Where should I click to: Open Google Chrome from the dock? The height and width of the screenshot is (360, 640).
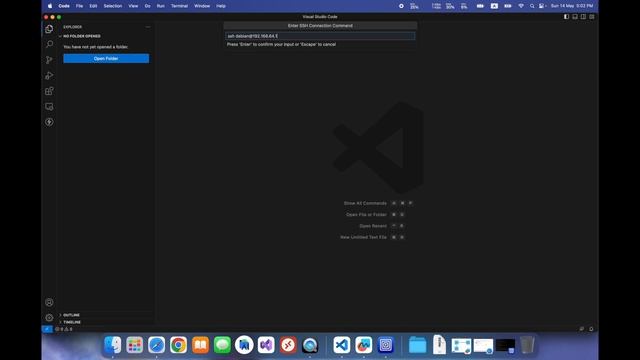pyautogui.click(x=178, y=345)
